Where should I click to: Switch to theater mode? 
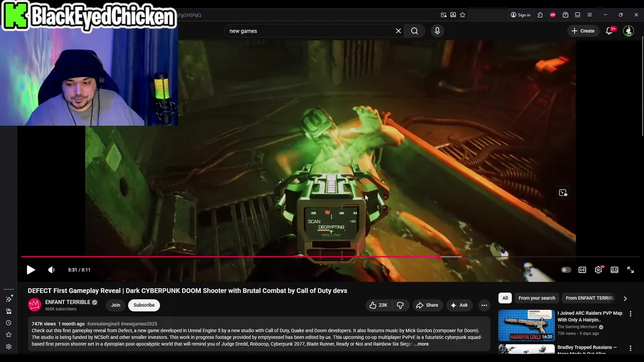614,270
